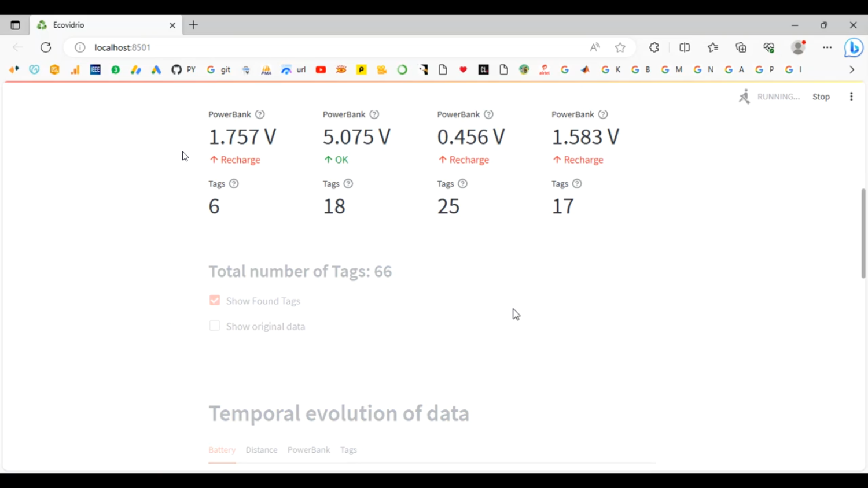The width and height of the screenshot is (868, 488).
Task: Open help tooltip for the 0.456 V PowerBank
Action: pyautogui.click(x=489, y=114)
